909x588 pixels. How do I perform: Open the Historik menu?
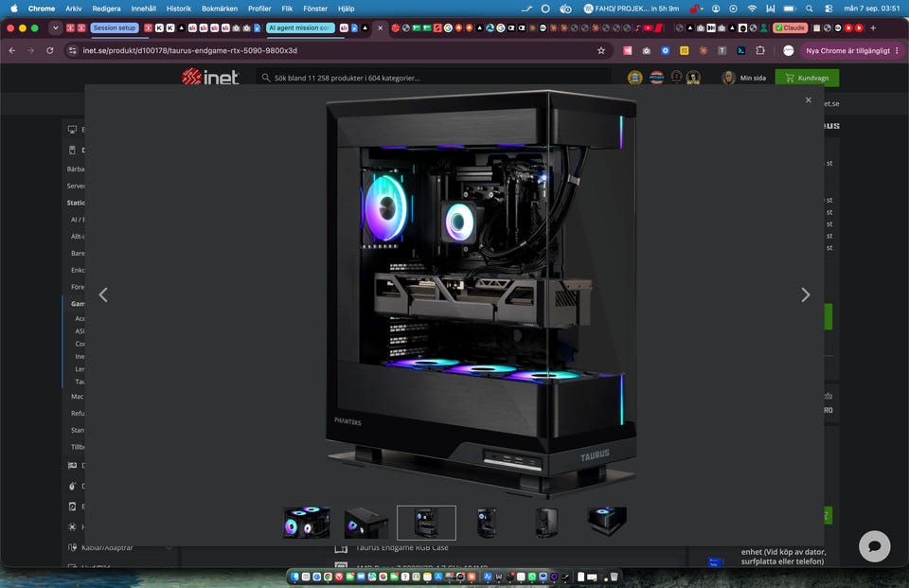click(179, 9)
